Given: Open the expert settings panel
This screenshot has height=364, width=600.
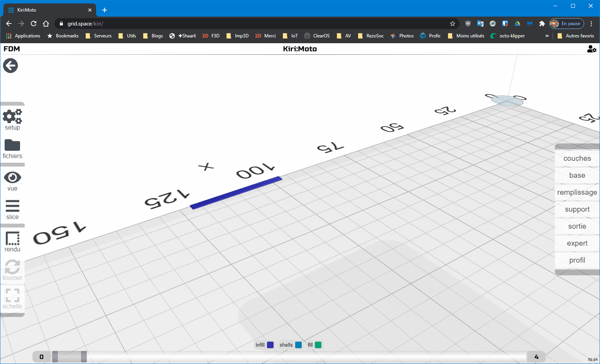Looking at the screenshot, I should point(577,243).
